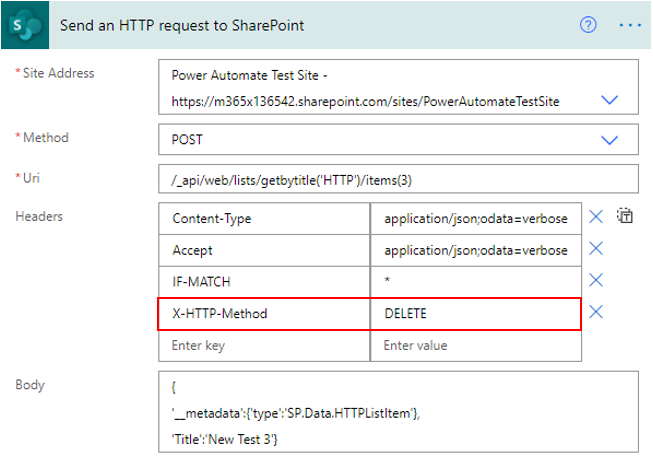This screenshot has height=470, width=653.
Task: Edit the IF-MATCH asterisk value
Action: [x=476, y=282]
